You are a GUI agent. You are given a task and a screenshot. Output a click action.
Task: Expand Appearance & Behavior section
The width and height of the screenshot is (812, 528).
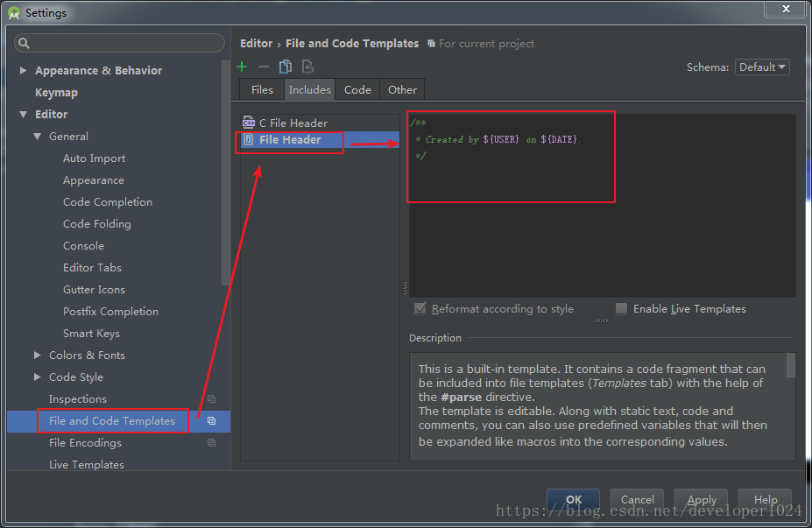(23, 70)
